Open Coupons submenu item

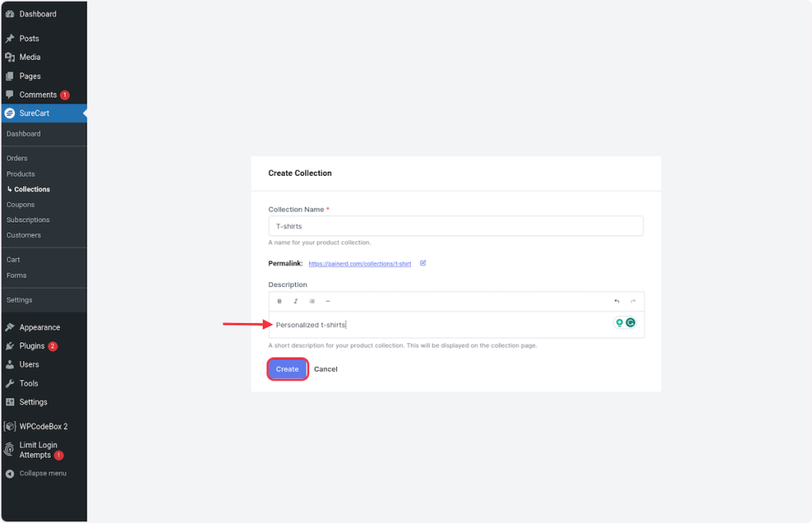[21, 204]
